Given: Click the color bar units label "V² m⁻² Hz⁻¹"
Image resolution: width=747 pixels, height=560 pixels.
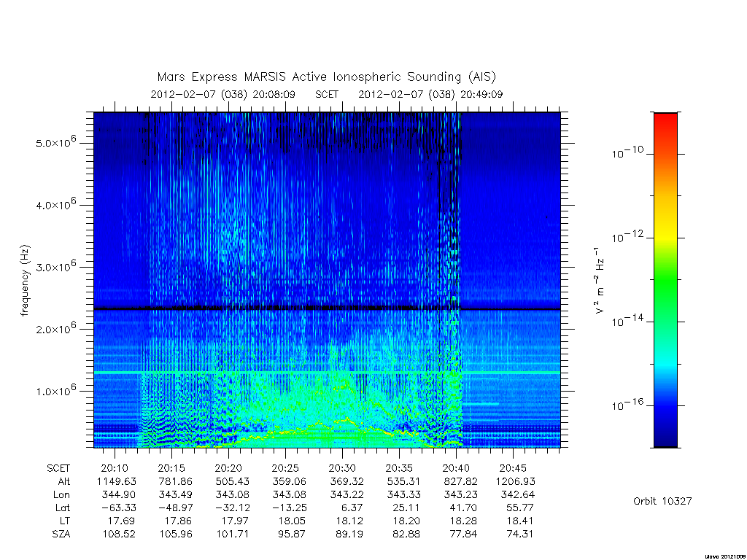Looking at the screenshot, I should [599, 281].
